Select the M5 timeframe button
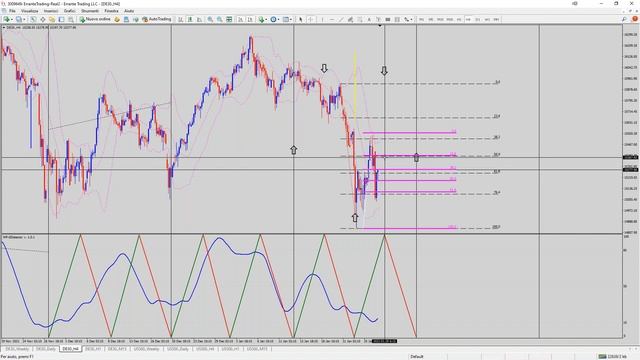640x360 pixels. pyautogui.click(x=431, y=19)
